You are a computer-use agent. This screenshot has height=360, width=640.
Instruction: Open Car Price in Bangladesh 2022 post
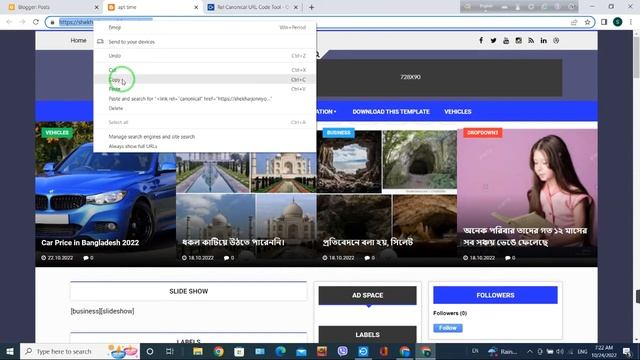(x=90, y=242)
